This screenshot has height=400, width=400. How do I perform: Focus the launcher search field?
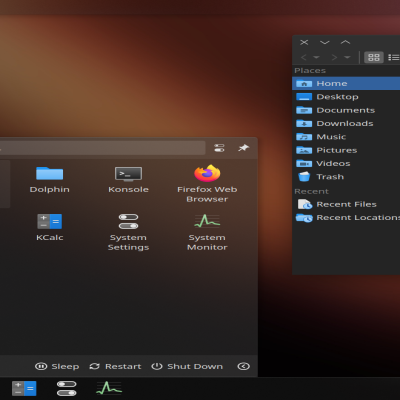tap(102, 148)
